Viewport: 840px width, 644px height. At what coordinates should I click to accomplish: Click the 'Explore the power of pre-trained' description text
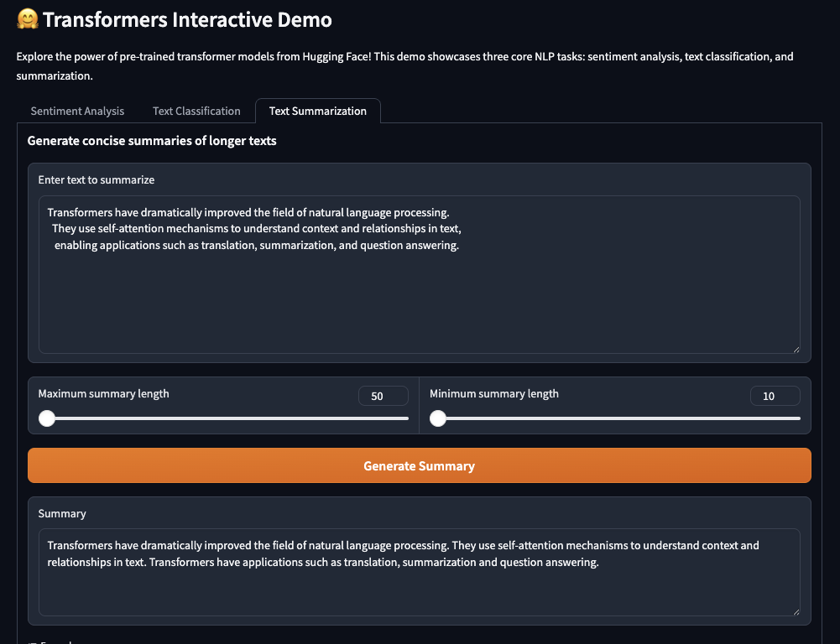[404, 66]
